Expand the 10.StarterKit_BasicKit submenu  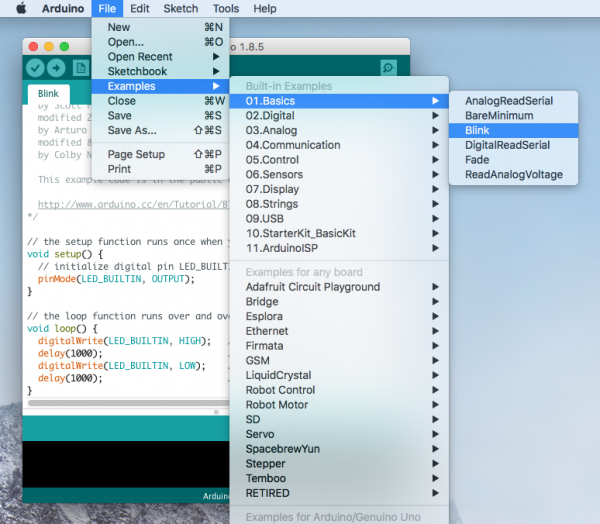click(339, 233)
